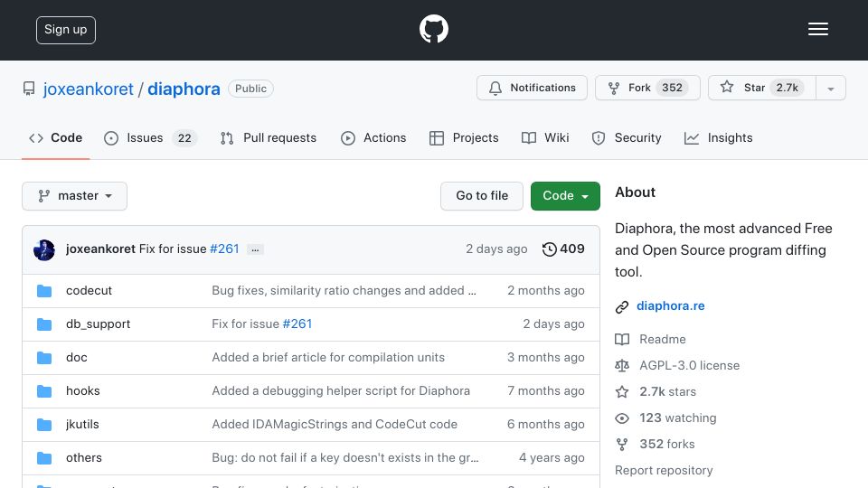Expand the Star lists dropdown arrow

[x=830, y=89]
